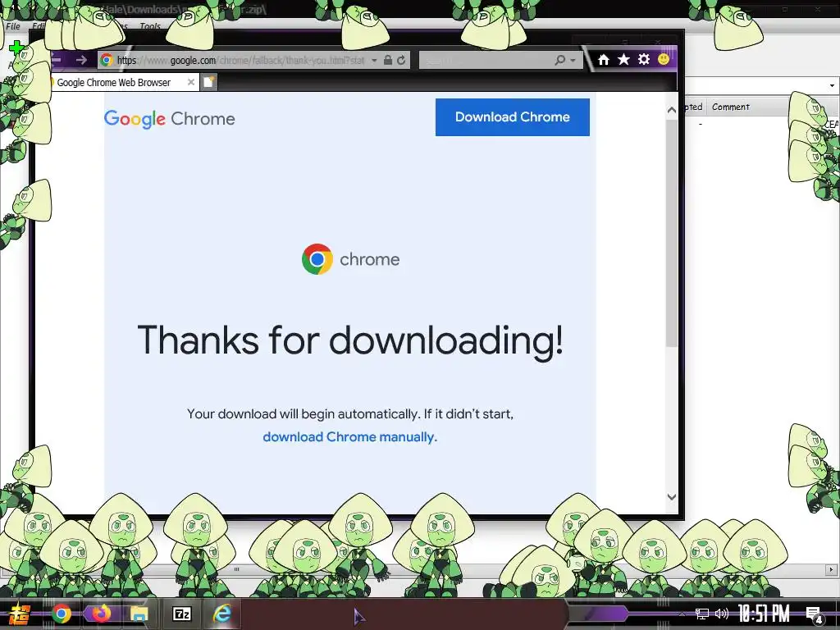840x630 pixels.
Task: Click the page scrollbar down arrow
Action: click(x=672, y=496)
